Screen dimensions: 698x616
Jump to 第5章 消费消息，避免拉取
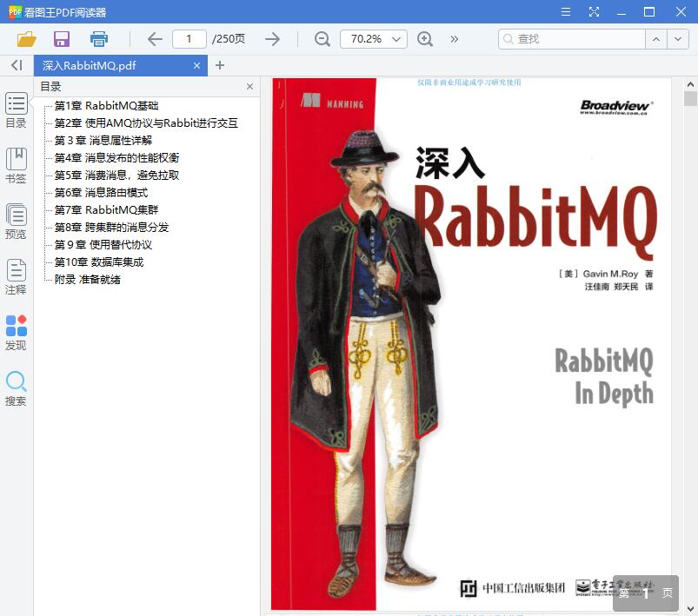(116, 175)
